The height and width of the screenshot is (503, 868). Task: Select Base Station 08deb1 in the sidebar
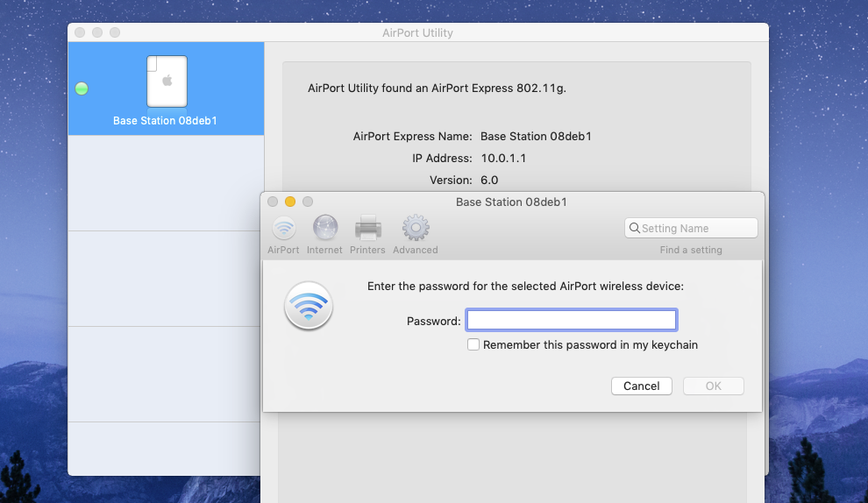coord(166,89)
